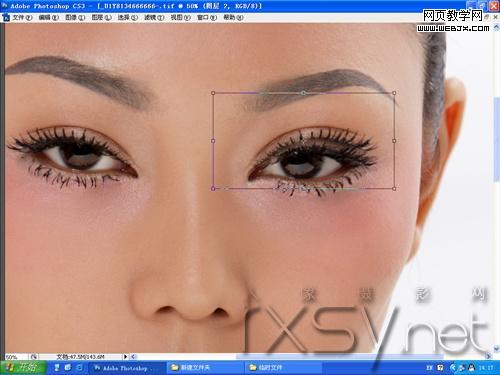Image resolution: width=500 pixels, height=375 pixels.
Task: Click the 50% zoom field in status bar
Action: (16, 357)
